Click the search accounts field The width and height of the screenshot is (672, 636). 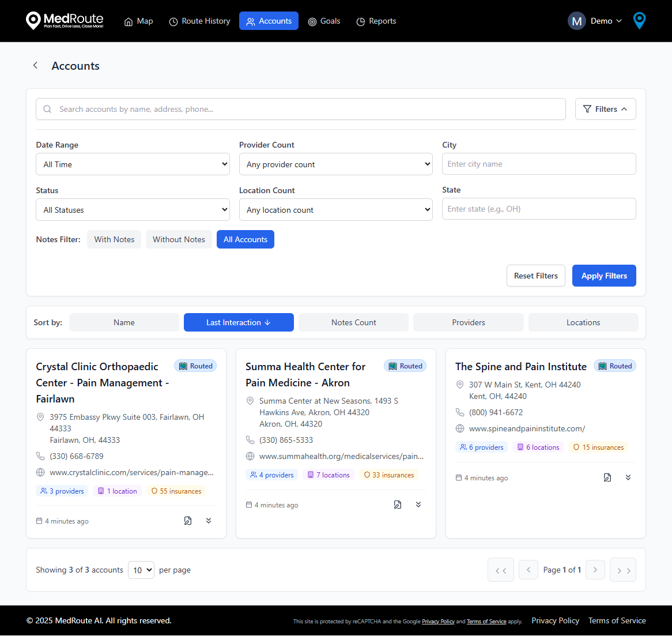pos(300,109)
